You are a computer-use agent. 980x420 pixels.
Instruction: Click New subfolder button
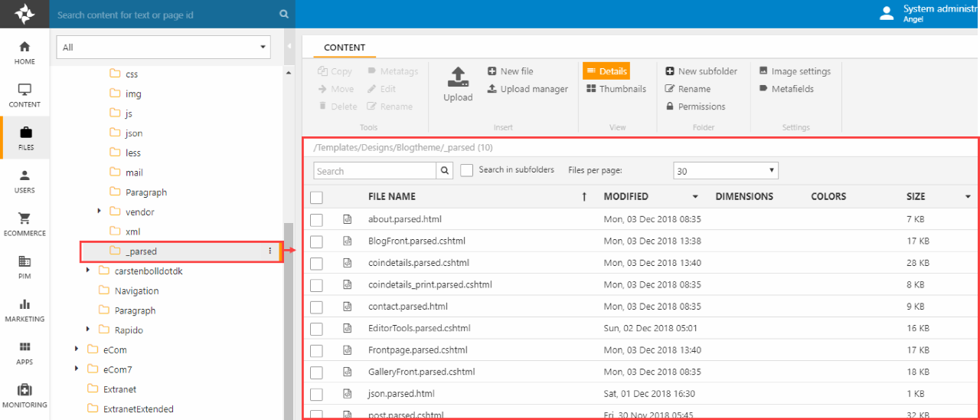701,71
